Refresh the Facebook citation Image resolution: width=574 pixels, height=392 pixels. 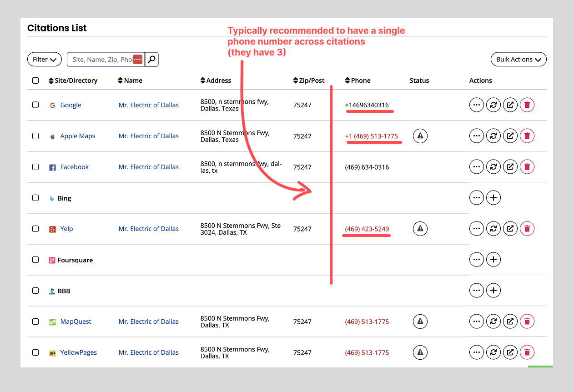[x=493, y=167]
